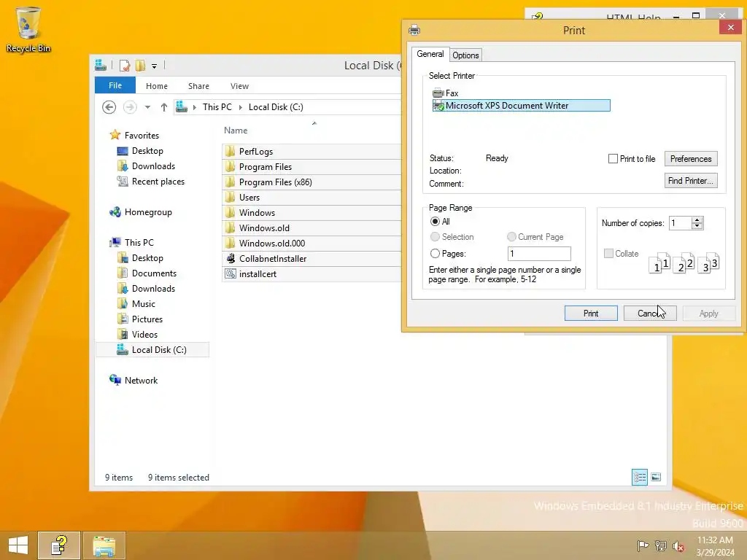This screenshot has width=747, height=560.
Task: Click the clock in the taskbar
Action: pyautogui.click(x=715, y=545)
